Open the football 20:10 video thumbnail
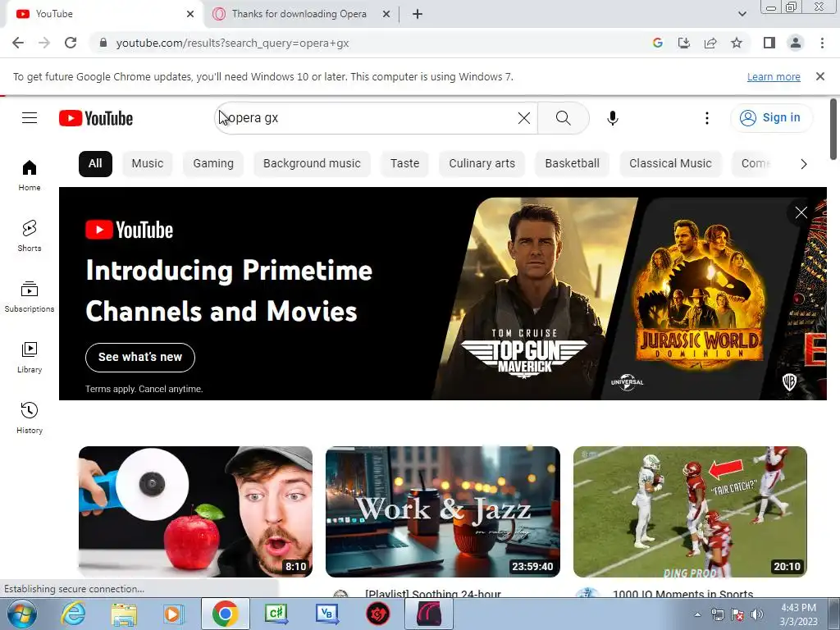The image size is (840, 630). click(x=690, y=512)
